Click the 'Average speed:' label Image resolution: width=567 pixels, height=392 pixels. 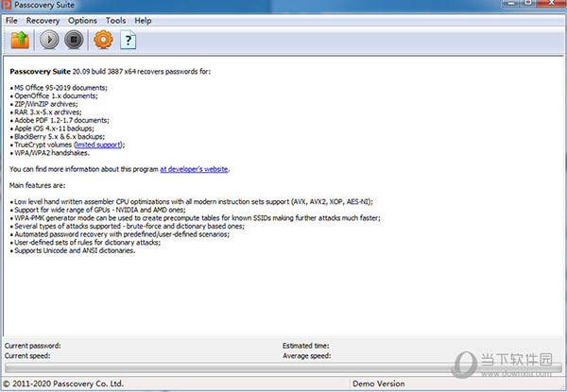pyautogui.click(x=306, y=356)
